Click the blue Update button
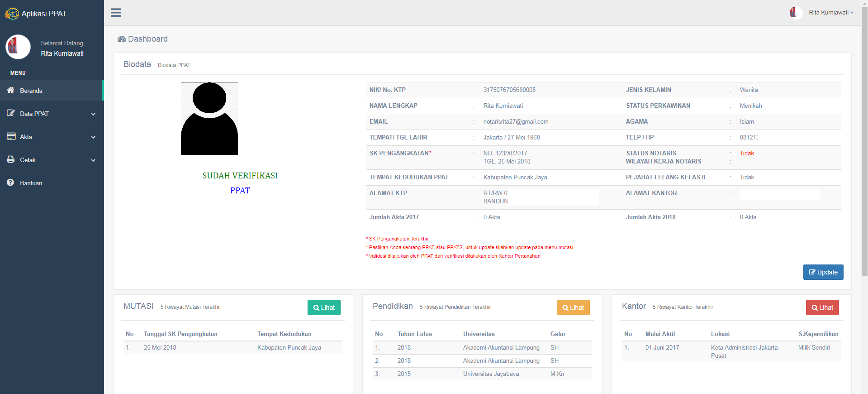The width and height of the screenshot is (868, 394). [823, 272]
